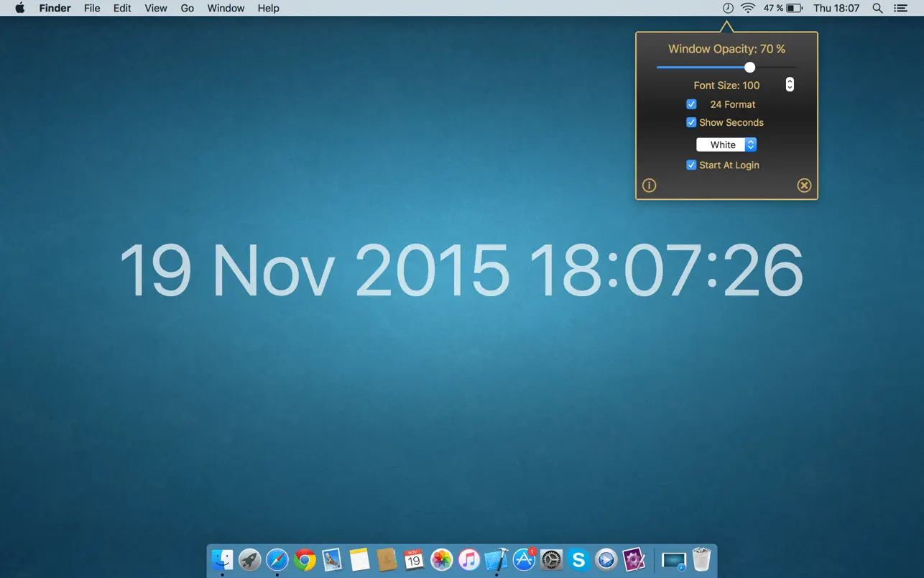Click the info button in the settings popover
Image resolution: width=924 pixels, height=578 pixels.
click(649, 185)
